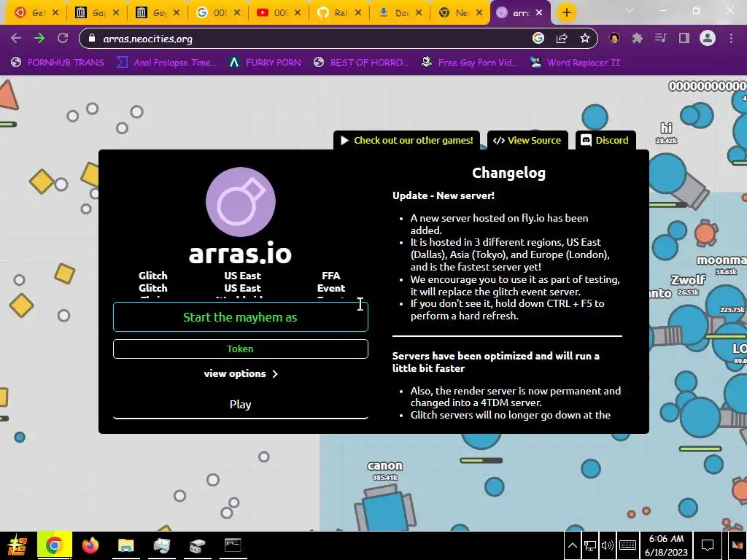Show hidden tray icons chevron
This screenshot has width=747, height=560.
[573, 545]
